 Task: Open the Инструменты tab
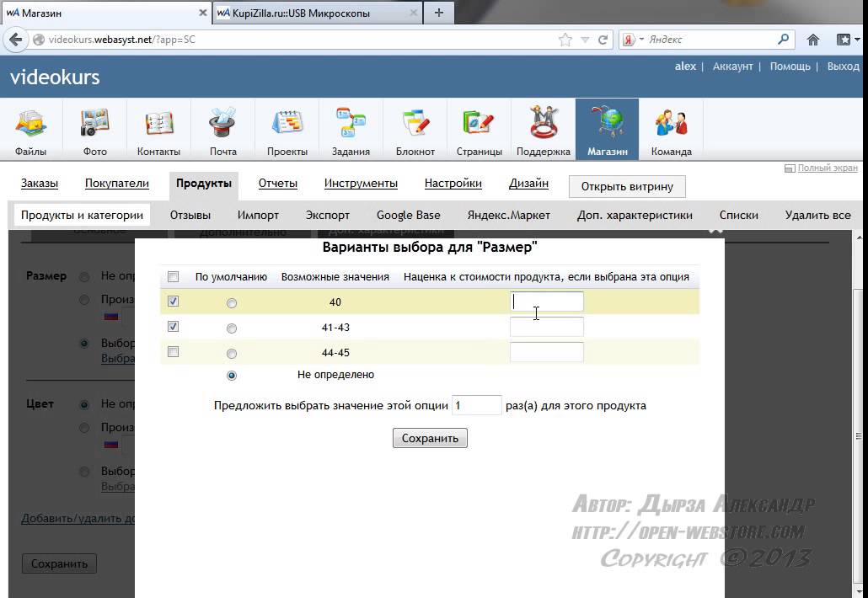tap(361, 183)
